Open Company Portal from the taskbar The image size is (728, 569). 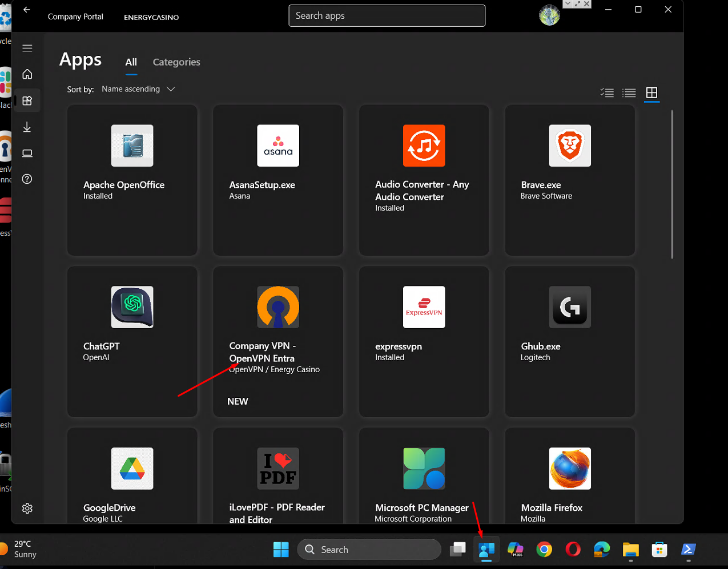[486, 550]
